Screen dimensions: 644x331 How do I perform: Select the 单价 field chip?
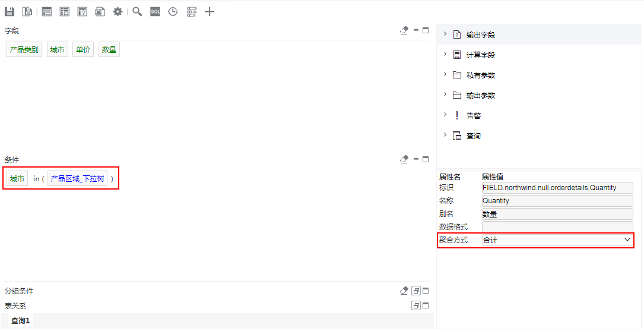pyautogui.click(x=83, y=50)
